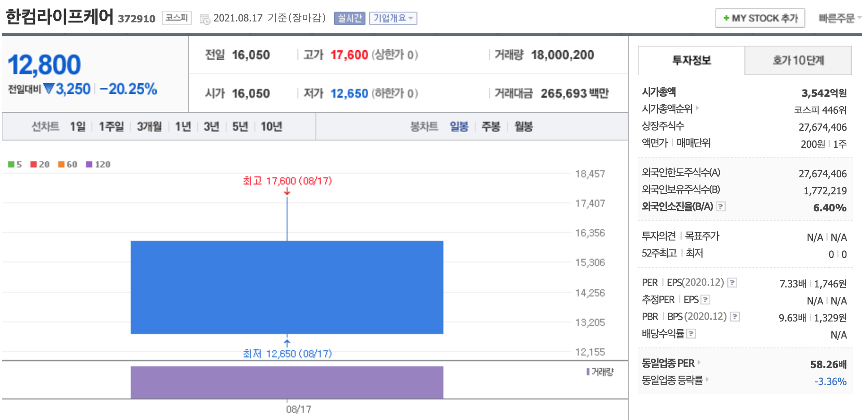Click the blue candlestick body on chart
This screenshot has height=420, width=868.
(x=287, y=287)
